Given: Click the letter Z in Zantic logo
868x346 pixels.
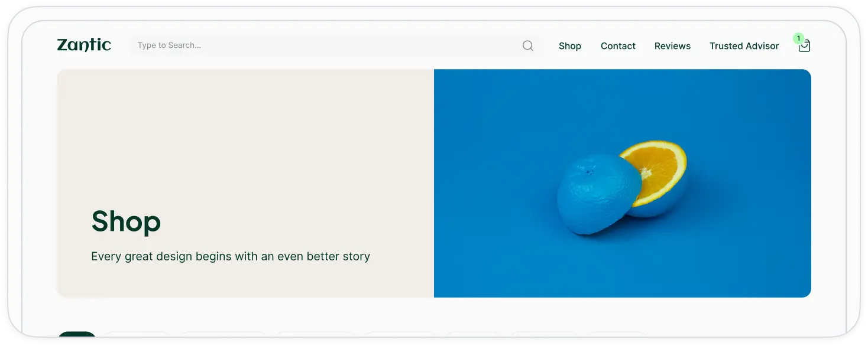Looking at the screenshot, I should (62, 45).
